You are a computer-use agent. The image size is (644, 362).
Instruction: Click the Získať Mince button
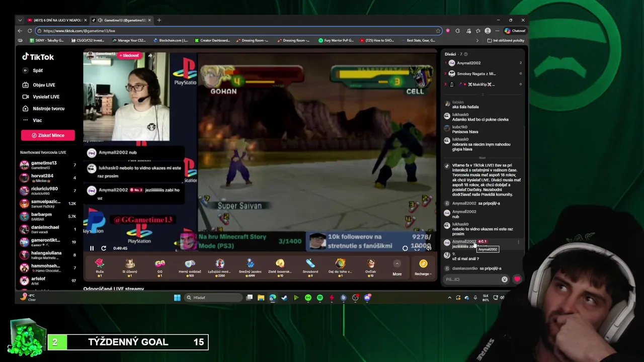pyautogui.click(x=48, y=135)
